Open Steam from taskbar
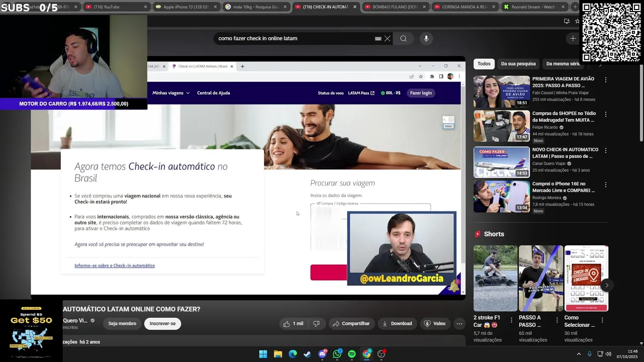The image size is (644, 362). pyautogui.click(x=307, y=354)
